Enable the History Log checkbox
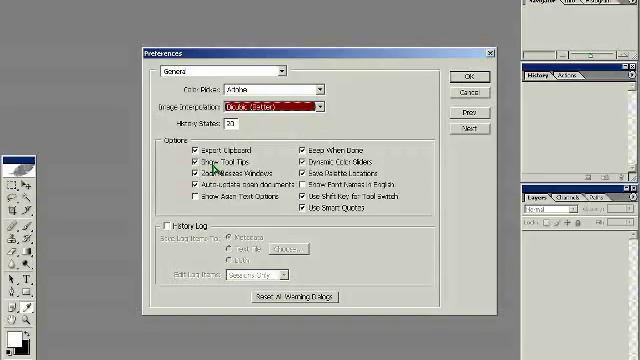This screenshot has height=360, width=640. (167, 226)
